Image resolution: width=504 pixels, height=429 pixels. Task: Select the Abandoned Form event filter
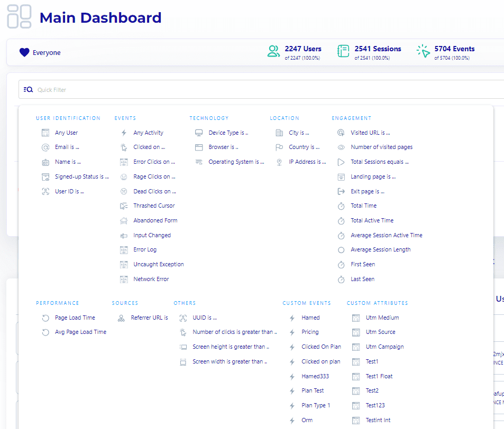155,220
